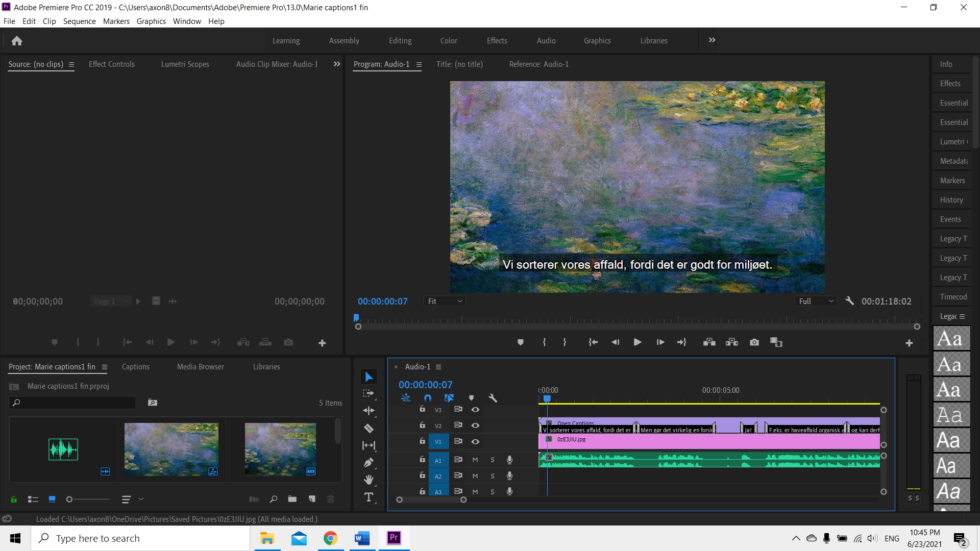This screenshot has height=551, width=980.
Task: Open the Markers menu
Action: 116,21
